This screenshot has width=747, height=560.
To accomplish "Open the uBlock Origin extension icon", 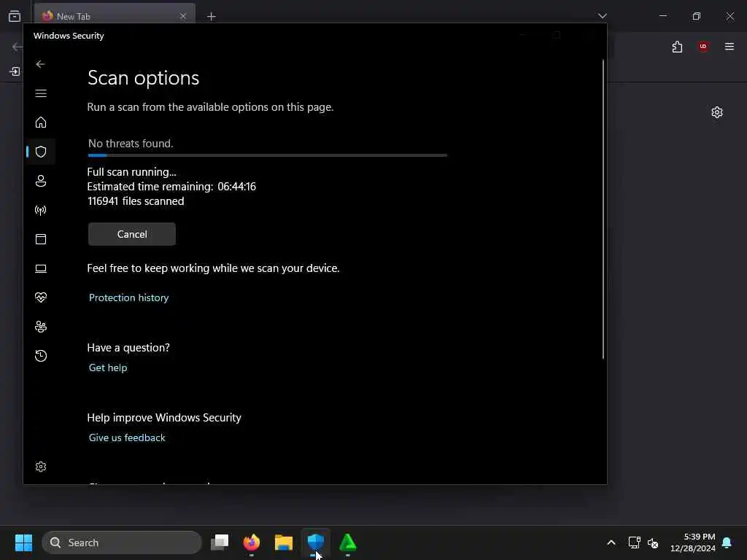I will click(x=703, y=47).
